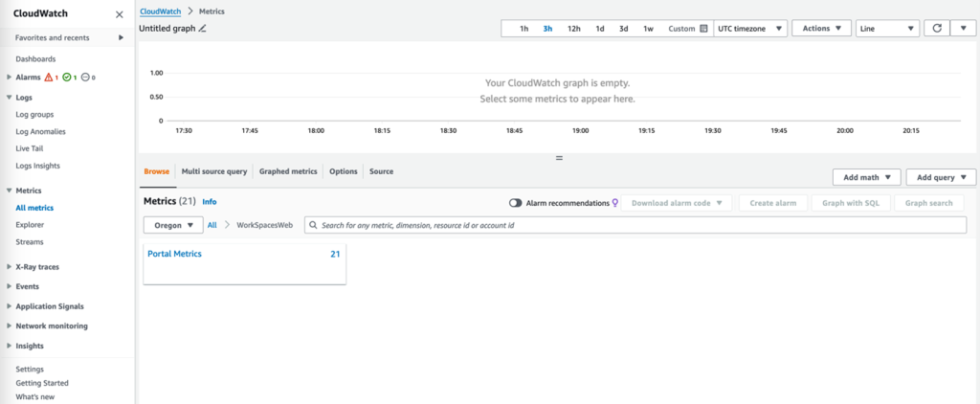
Task: Click the Create alarm button
Action: (773, 203)
